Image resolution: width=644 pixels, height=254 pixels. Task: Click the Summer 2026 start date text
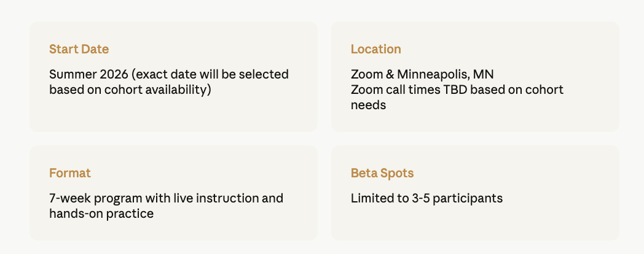169,75
